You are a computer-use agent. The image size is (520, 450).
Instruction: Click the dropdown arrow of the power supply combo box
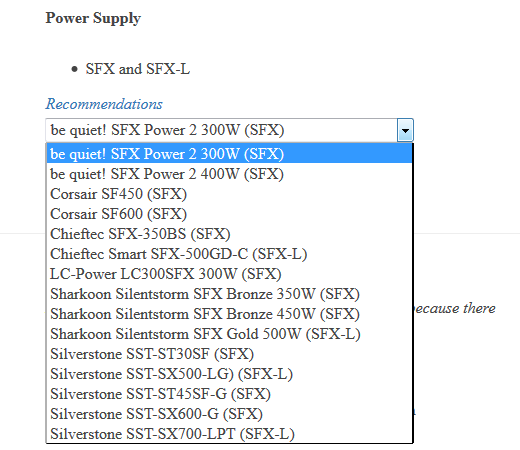click(x=405, y=130)
